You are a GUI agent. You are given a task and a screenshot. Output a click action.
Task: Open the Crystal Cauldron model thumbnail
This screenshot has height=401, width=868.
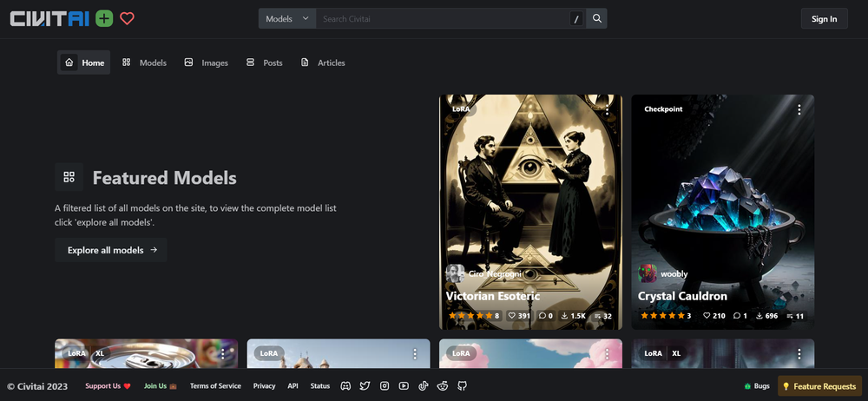pyautogui.click(x=722, y=200)
